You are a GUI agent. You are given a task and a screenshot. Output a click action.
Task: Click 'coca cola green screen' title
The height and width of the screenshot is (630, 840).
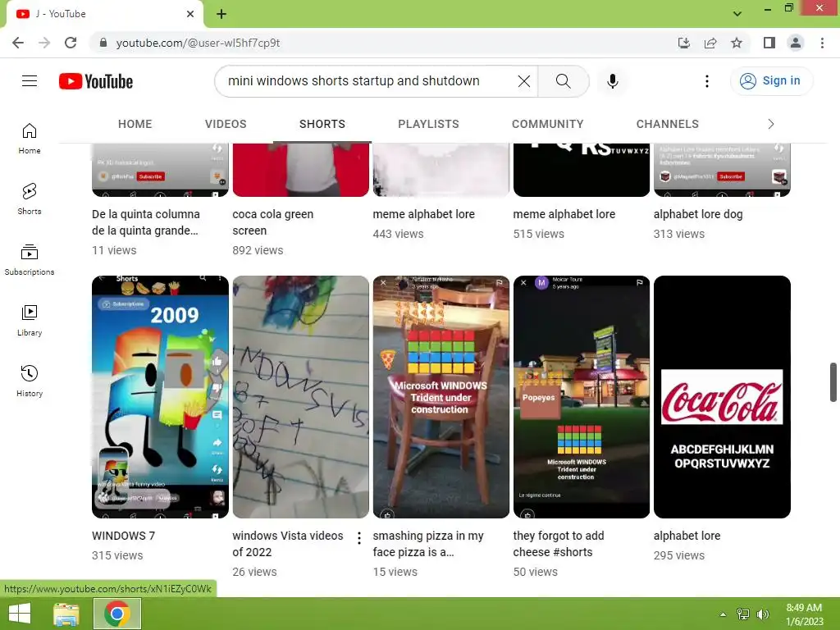[x=272, y=222]
